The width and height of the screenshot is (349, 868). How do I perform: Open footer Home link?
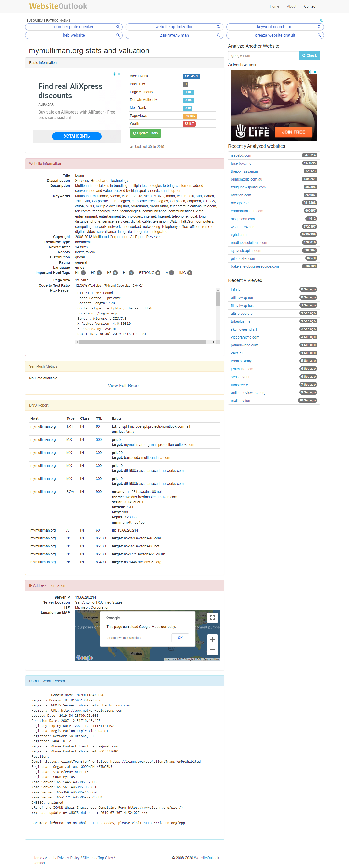(37, 858)
